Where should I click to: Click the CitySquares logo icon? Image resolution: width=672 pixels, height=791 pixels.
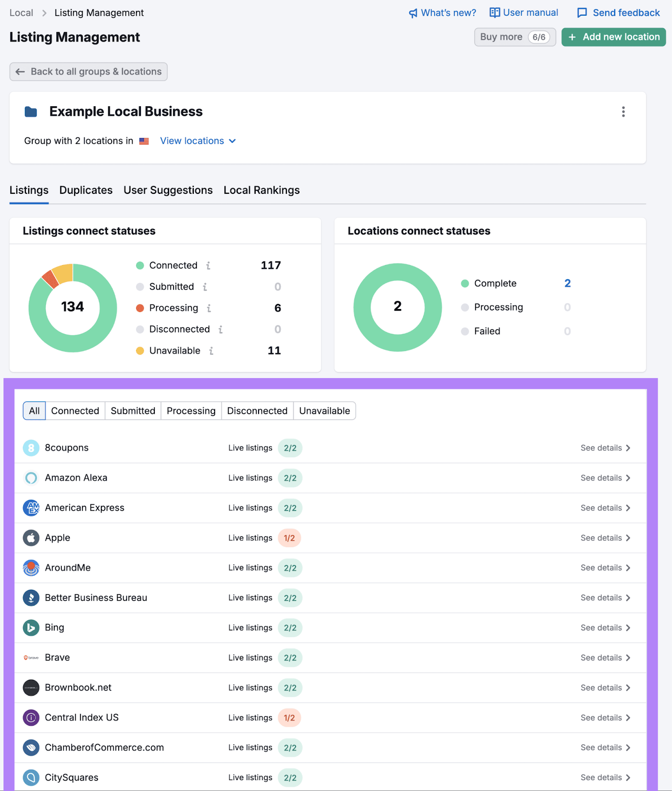31,778
